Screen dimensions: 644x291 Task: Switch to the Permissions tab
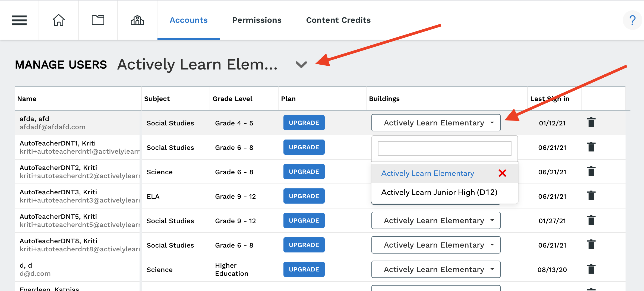coord(257,20)
